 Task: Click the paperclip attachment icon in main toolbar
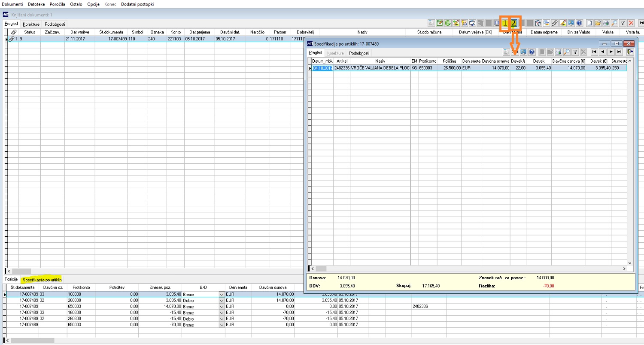555,23
